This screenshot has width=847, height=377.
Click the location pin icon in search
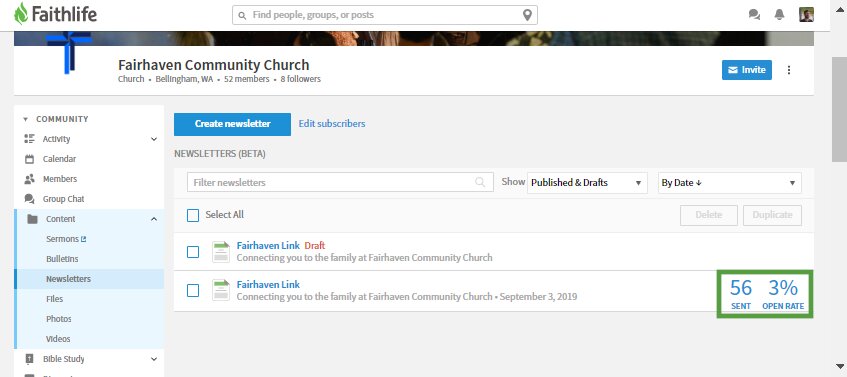click(527, 15)
